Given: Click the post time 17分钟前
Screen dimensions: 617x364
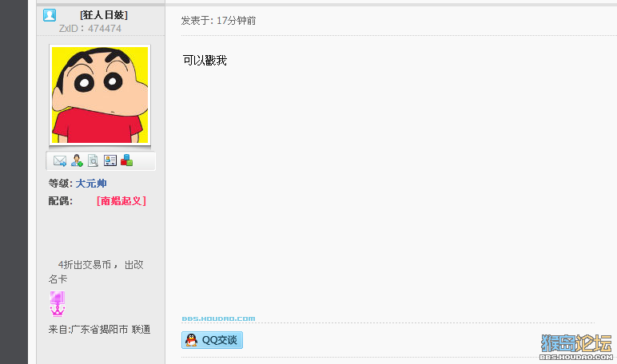Looking at the screenshot, I should (x=236, y=21).
